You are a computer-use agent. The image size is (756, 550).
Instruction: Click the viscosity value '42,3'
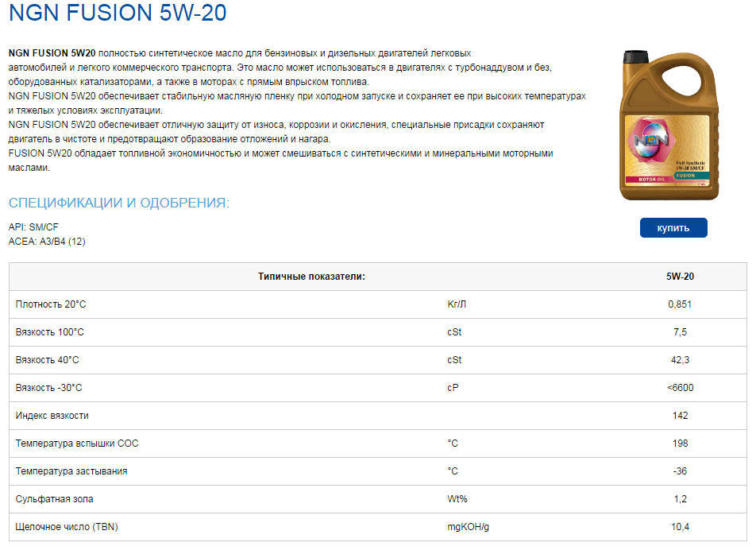(681, 360)
